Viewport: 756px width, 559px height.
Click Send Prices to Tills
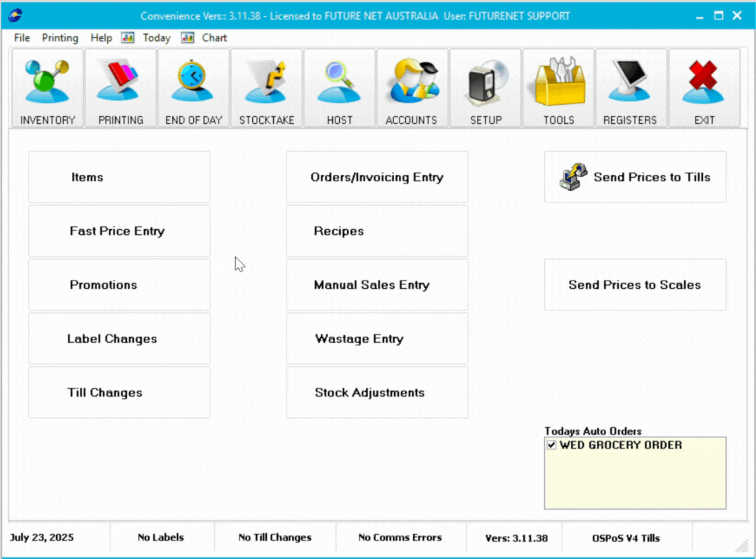(x=635, y=177)
